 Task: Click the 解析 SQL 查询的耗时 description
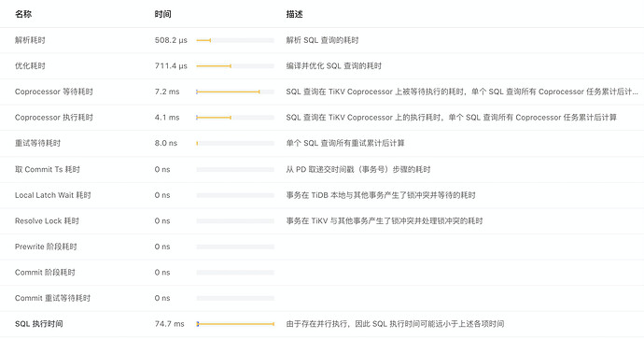pos(322,40)
